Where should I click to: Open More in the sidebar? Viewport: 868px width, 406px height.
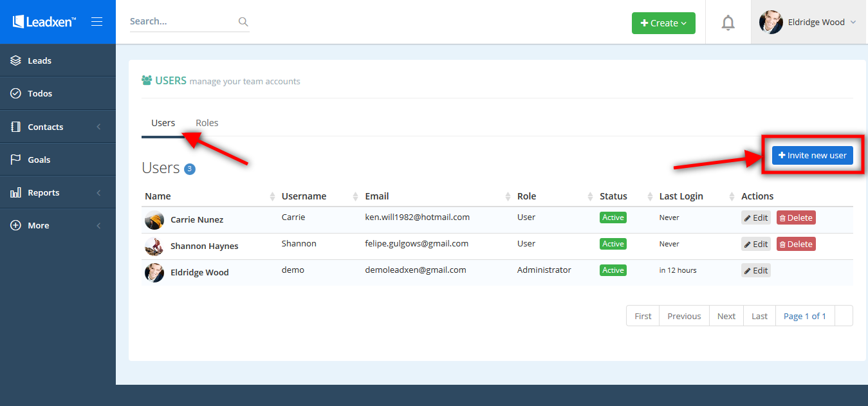click(58, 225)
